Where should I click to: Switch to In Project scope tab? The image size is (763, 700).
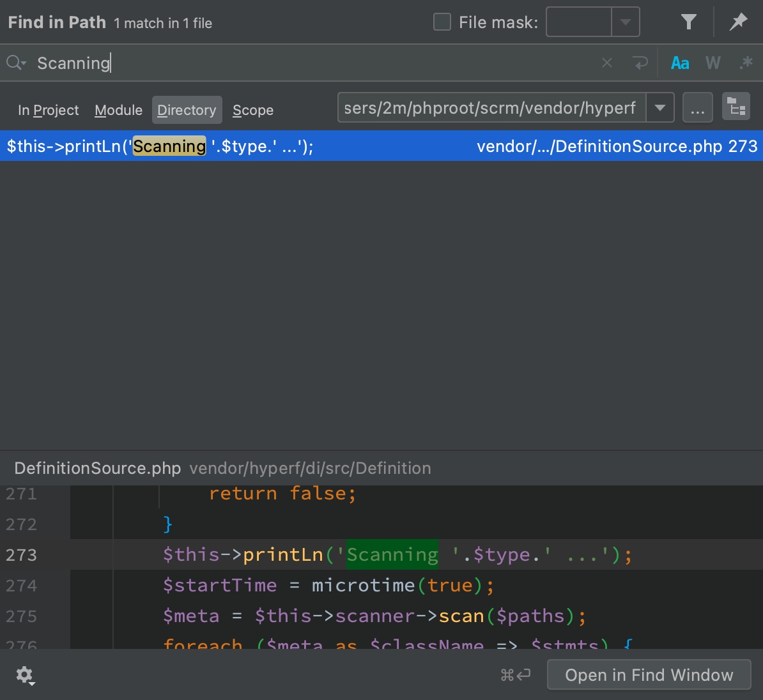49,110
